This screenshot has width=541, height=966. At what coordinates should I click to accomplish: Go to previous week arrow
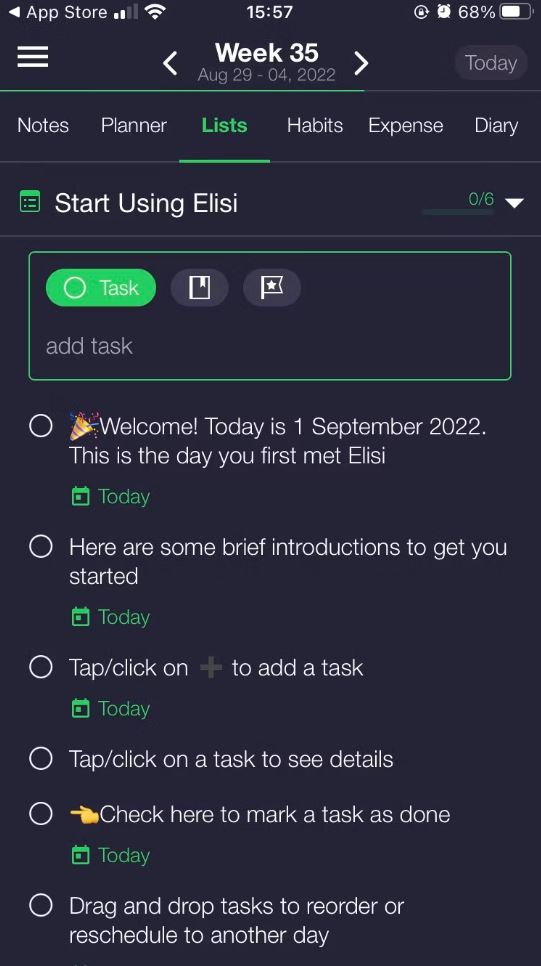(x=170, y=63)
